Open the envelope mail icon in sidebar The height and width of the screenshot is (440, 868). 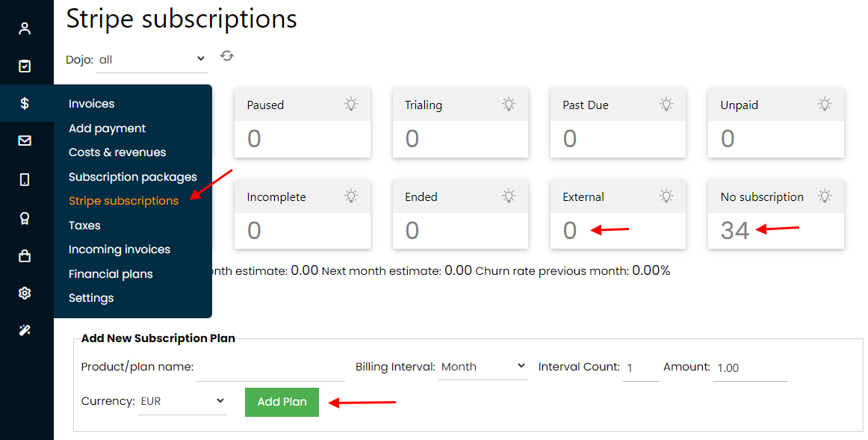(25, 140)
